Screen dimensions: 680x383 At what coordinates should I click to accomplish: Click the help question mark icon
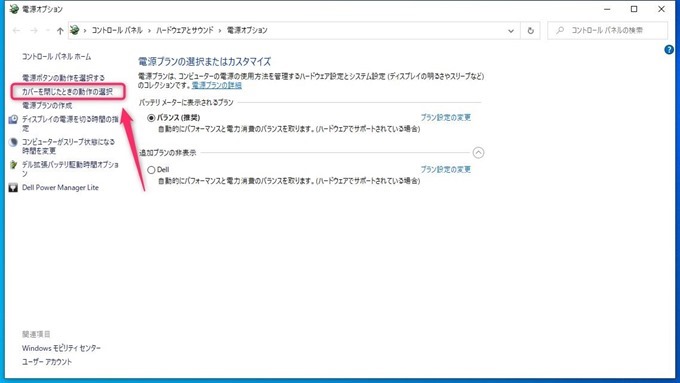click(669, 50)
